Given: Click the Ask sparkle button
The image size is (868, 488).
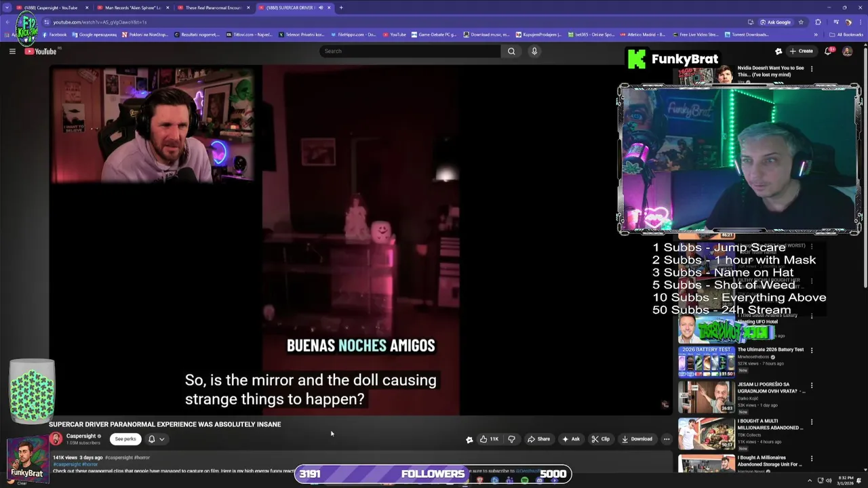Looking at the screenshot, I should (x=570, y=439).
